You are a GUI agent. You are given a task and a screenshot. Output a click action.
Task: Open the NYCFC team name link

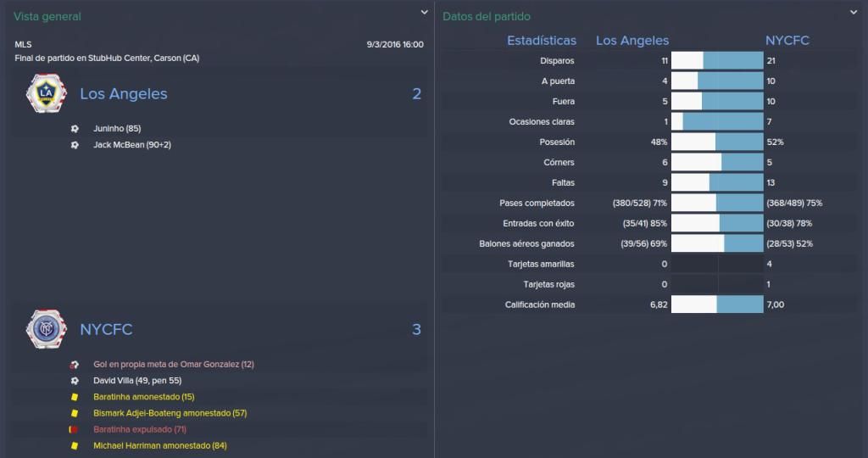coord(106,330)
